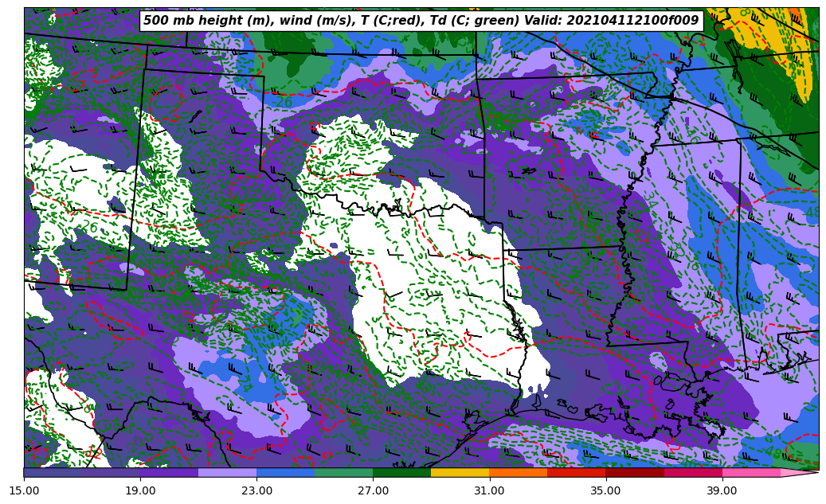Click the light lavender colorbar segment
Viewport: 826px width, 504px height.
(x=227, y=472)
